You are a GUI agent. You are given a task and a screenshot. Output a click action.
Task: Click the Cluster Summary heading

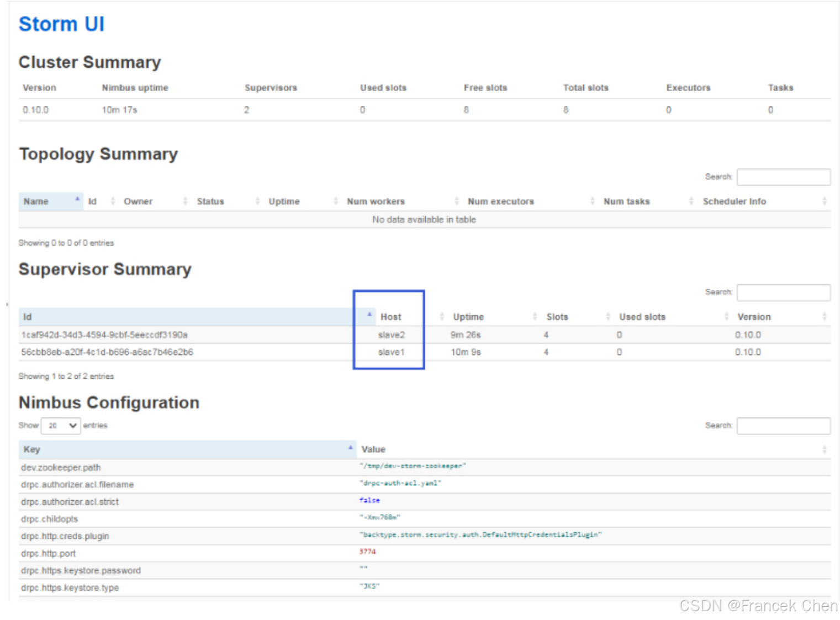(90, 62)
